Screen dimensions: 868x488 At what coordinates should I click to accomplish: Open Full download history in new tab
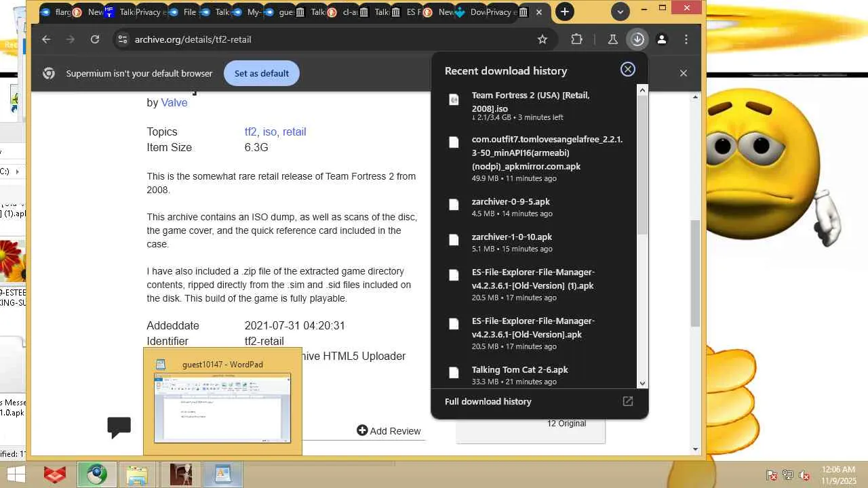click(628, 401)
